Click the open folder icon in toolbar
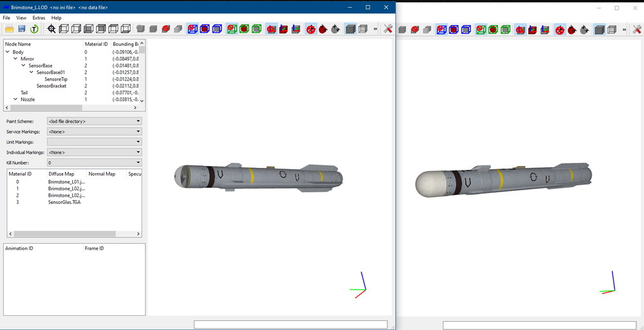This screenshot has height=330, width=644. 10,29
